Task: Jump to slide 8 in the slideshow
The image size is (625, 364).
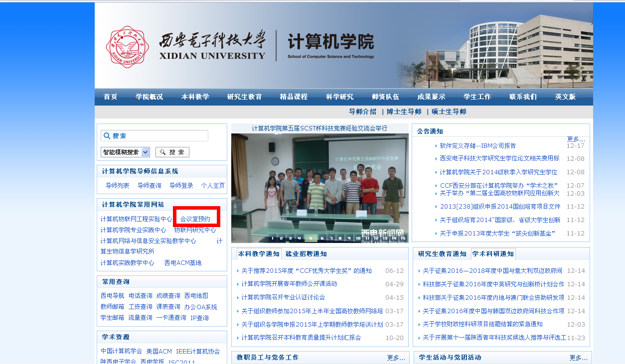Action: [339, 238]
